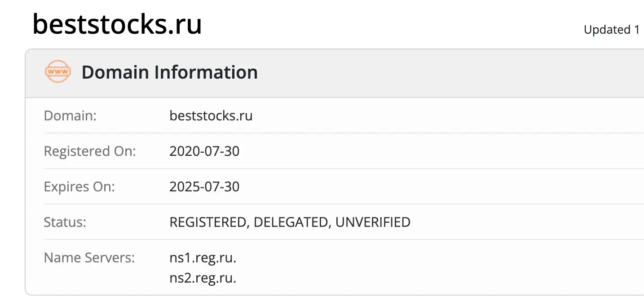Screen dimensions: 644x301
Task: Select the ns2.reg.ru. name server entry
Action: tap(203, 278)
